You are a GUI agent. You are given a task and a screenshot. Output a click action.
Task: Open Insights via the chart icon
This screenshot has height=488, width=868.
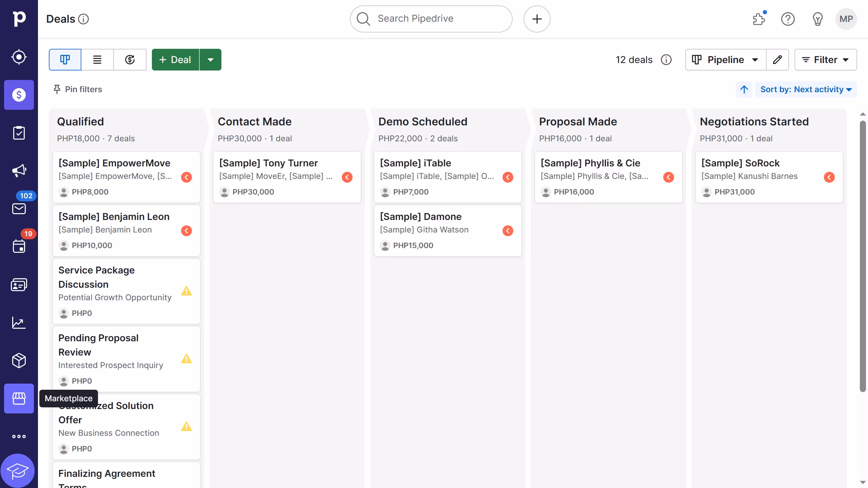(19, 323)
